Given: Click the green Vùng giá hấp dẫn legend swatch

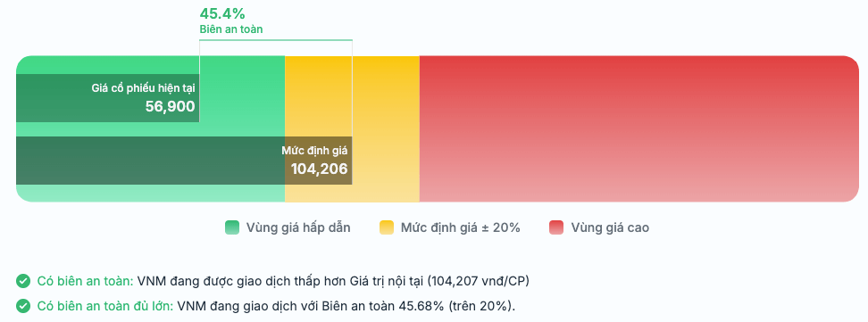Looking at the screenshot, I should [x=232, y=227].
